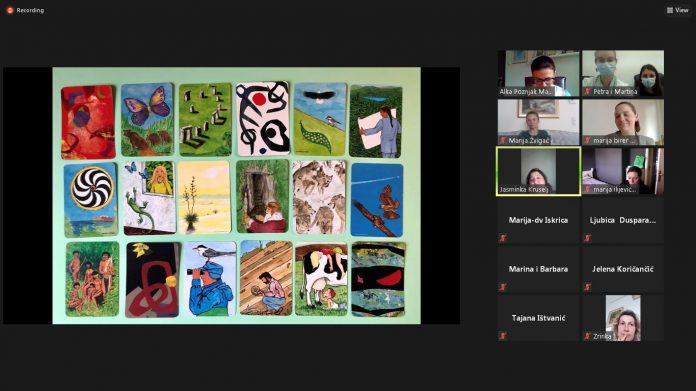Click the Marija Žigač name label
Screen dimensions: 696x391
(528, 140)
